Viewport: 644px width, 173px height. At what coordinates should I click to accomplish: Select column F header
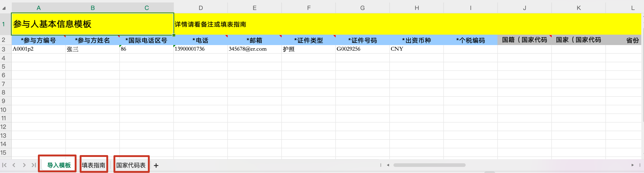point(309,8)
